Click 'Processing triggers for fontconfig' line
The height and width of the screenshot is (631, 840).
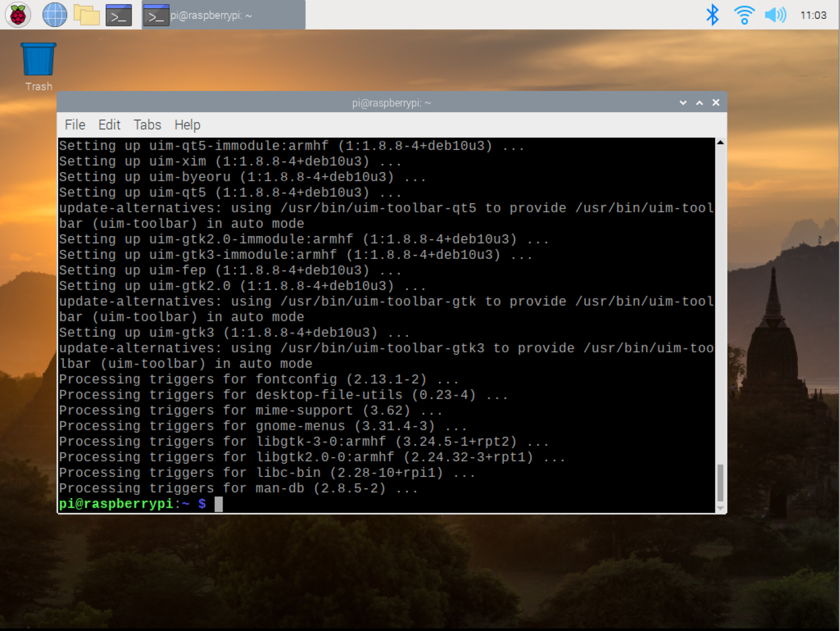(259, 379)
